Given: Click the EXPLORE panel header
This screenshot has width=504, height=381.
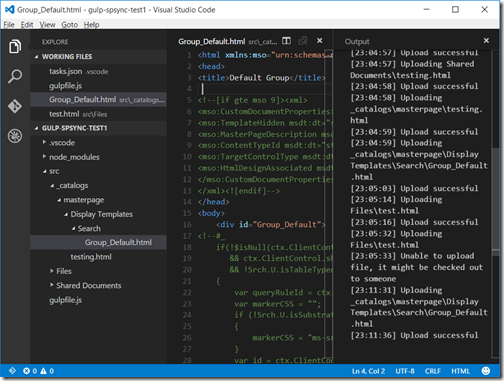Looking at the screenshot, I should point(55,42).
